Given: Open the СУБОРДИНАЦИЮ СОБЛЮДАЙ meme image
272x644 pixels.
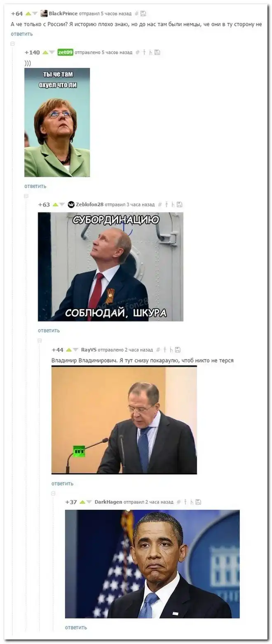Looking at the screenshot, I should [x=110, y=267].
